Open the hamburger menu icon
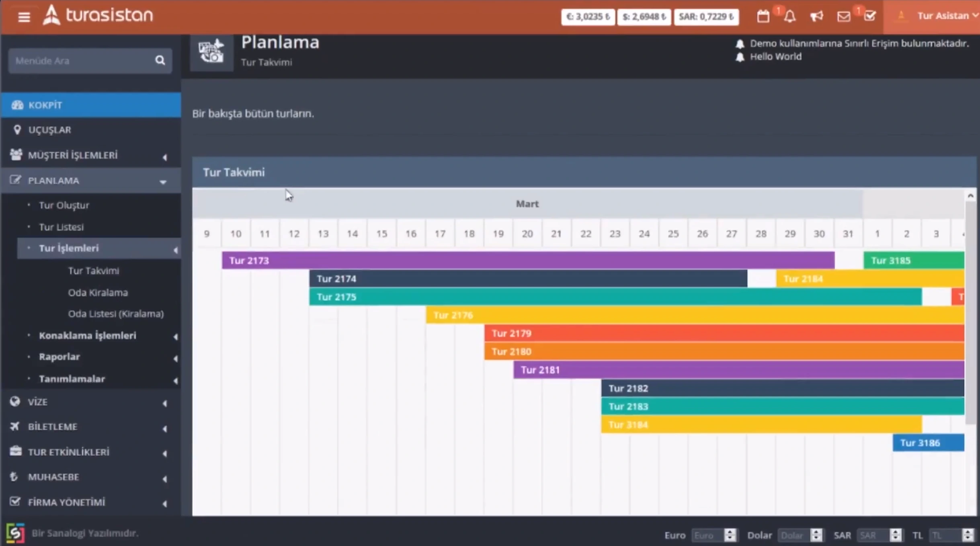The image size is (980, 546). (x=24, y=17)
